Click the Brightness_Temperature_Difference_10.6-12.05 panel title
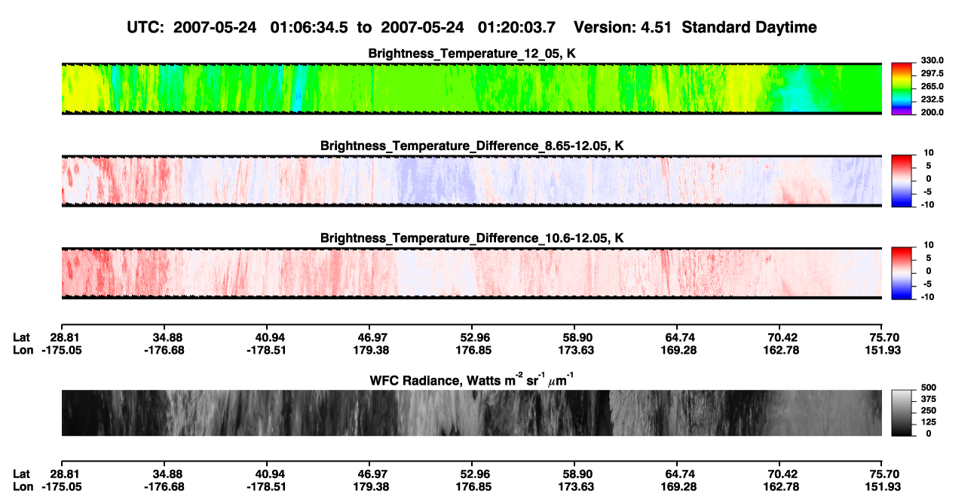The image size is (980, 503). pyautogui.click(x=472, y=238)
